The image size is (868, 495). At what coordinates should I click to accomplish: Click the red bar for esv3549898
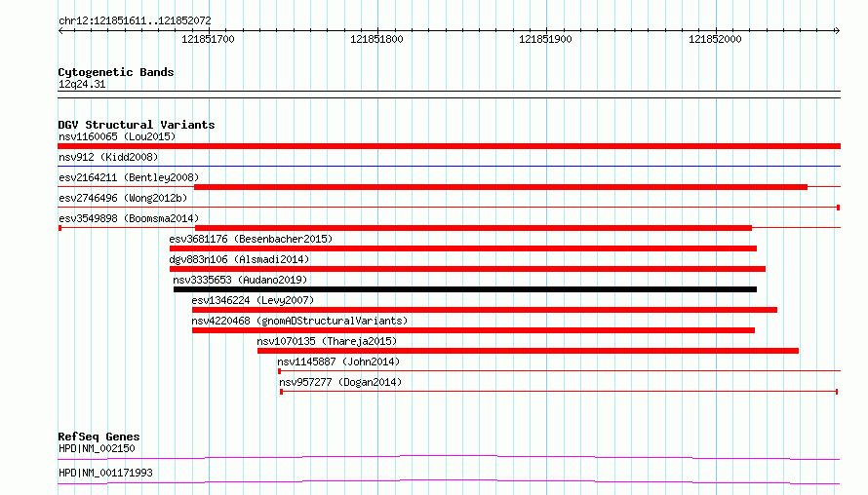coord(473,228)
